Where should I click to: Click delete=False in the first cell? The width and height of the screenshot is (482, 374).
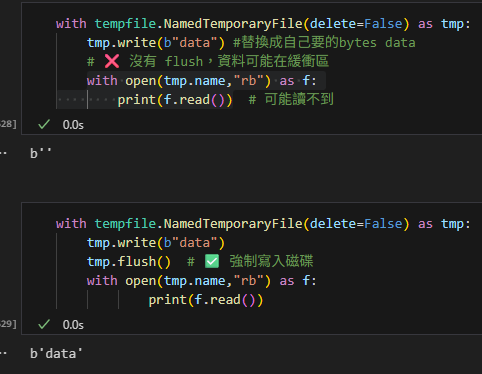356,24
